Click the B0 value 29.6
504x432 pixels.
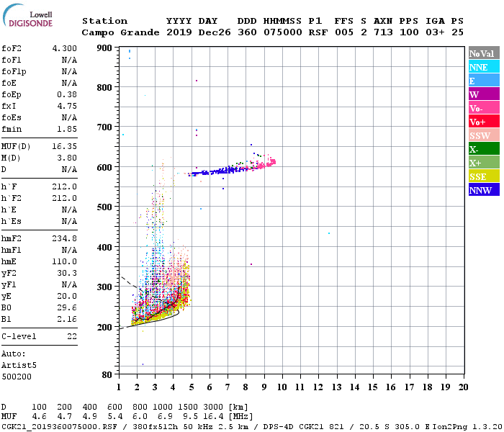[x=67, y=307]
